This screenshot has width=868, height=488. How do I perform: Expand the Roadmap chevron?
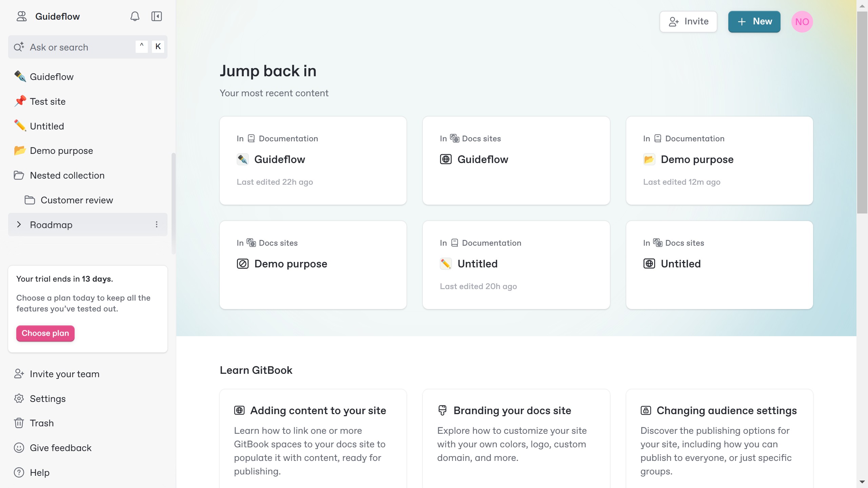[x=19, y=224]
